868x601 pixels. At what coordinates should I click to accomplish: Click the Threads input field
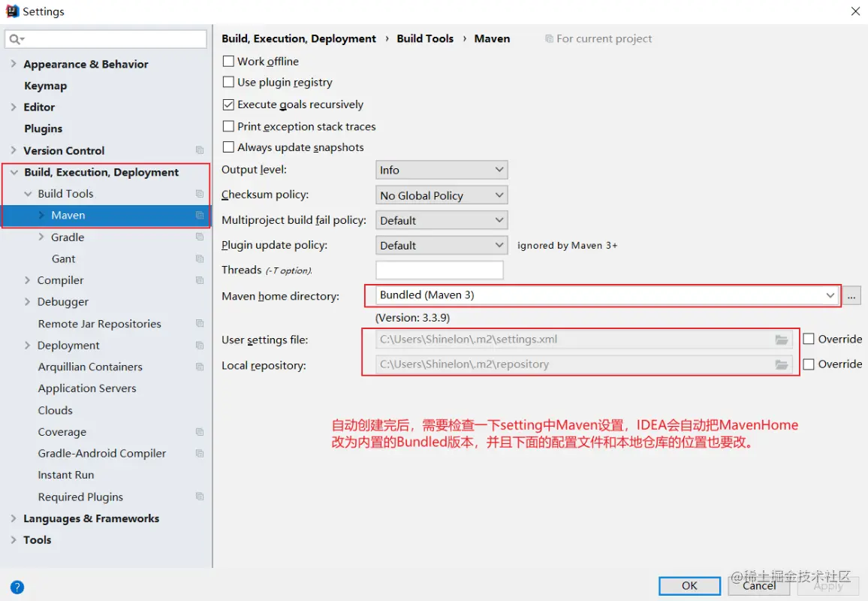(x=439, y=270)
